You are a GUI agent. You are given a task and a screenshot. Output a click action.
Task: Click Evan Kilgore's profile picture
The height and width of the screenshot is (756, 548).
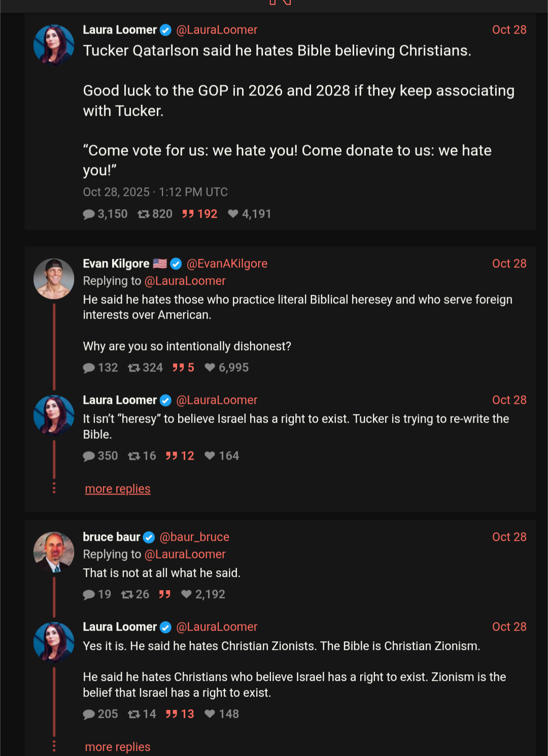tap(54, 279)
